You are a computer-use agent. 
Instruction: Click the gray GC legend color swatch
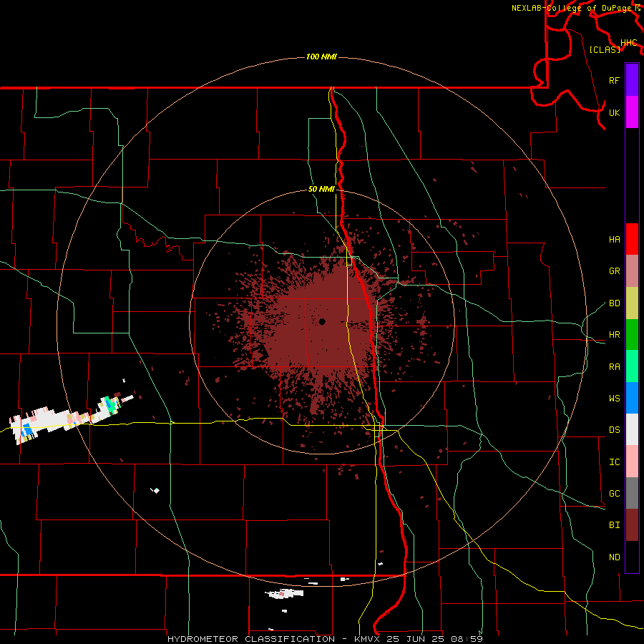click(632, 493)
